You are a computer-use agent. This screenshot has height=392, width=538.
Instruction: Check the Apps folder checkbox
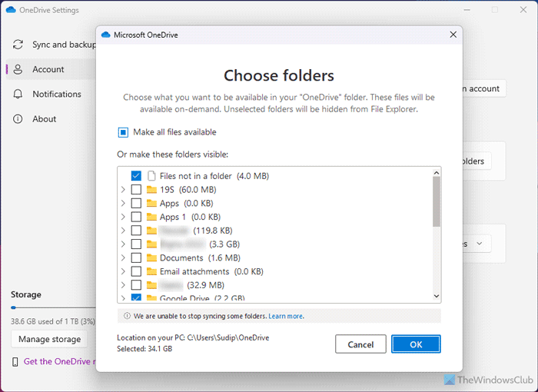click(x=136, y=204)
